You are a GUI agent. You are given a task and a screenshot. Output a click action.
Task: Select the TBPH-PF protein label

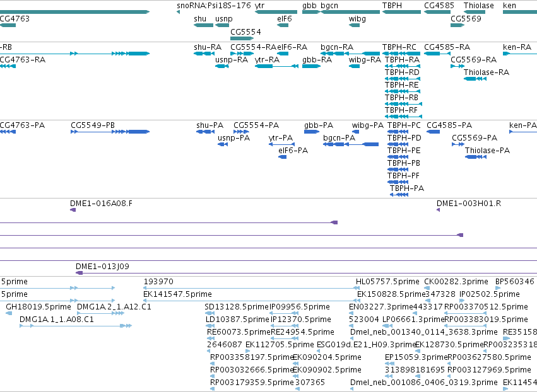tap(403, 175)
